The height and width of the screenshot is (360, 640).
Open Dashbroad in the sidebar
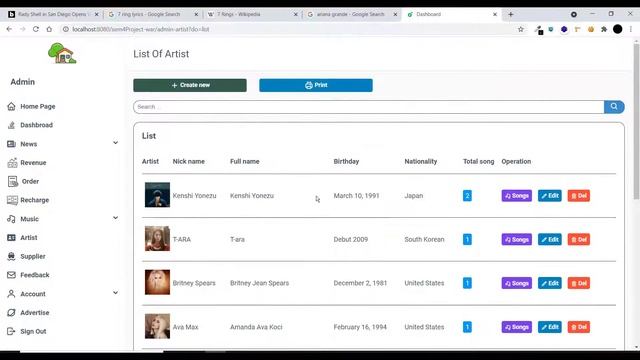(36, 125)
